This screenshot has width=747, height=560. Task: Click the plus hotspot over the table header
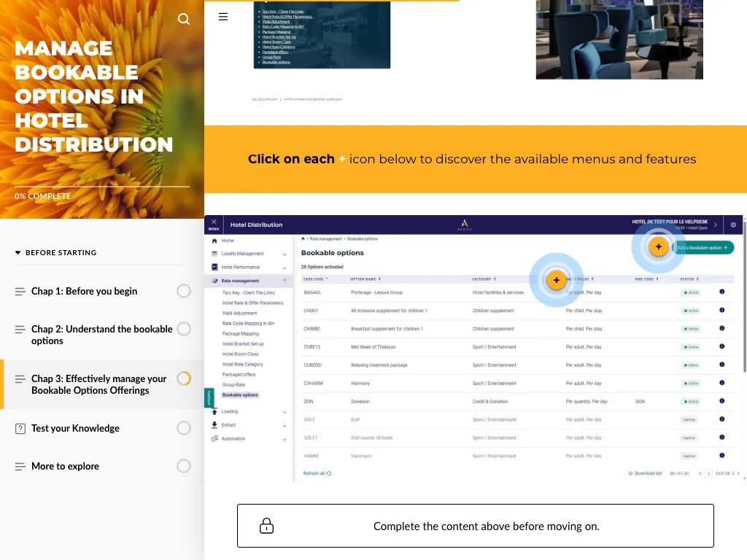(557, 280)
